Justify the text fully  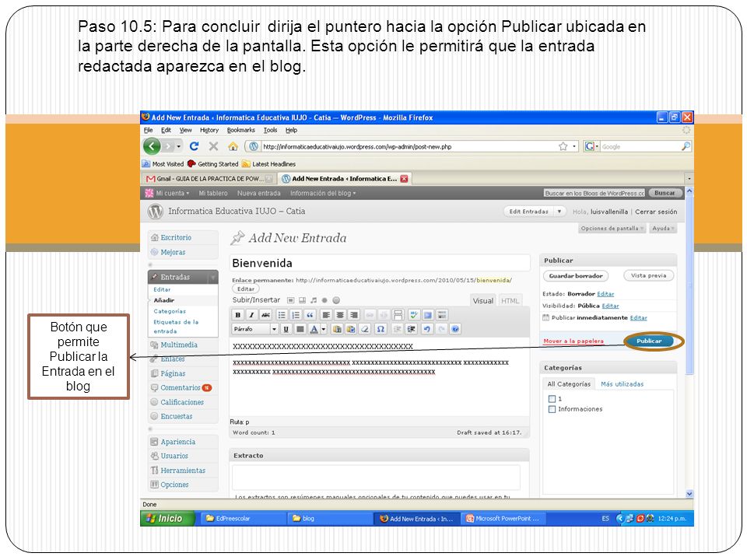300,329
